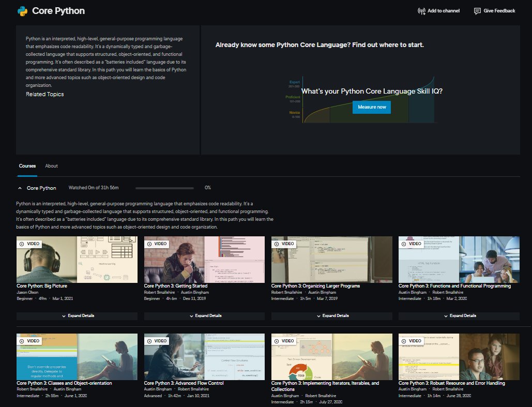Open Advanced Flow Control course title

point(184,383)
